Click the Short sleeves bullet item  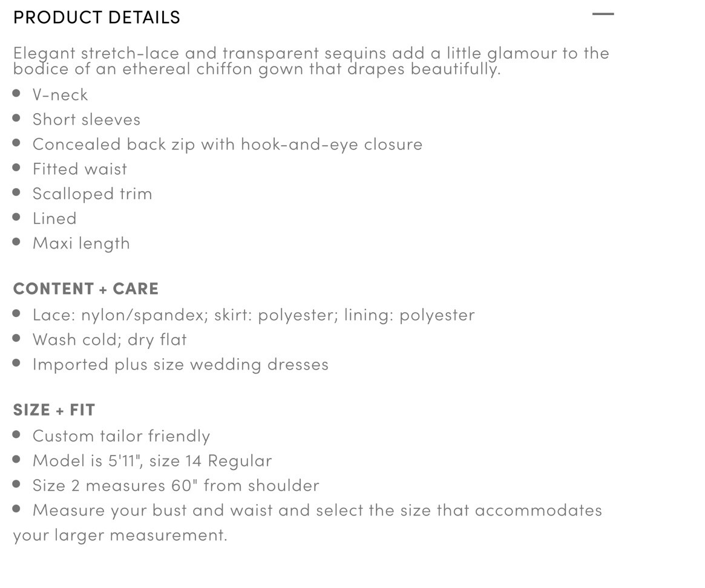[x=87, y=120]
